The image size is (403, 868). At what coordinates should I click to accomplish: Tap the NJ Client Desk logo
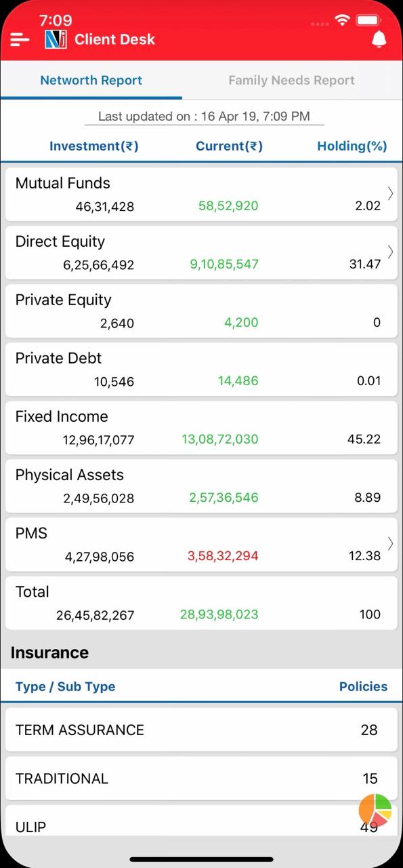[56, 39]
